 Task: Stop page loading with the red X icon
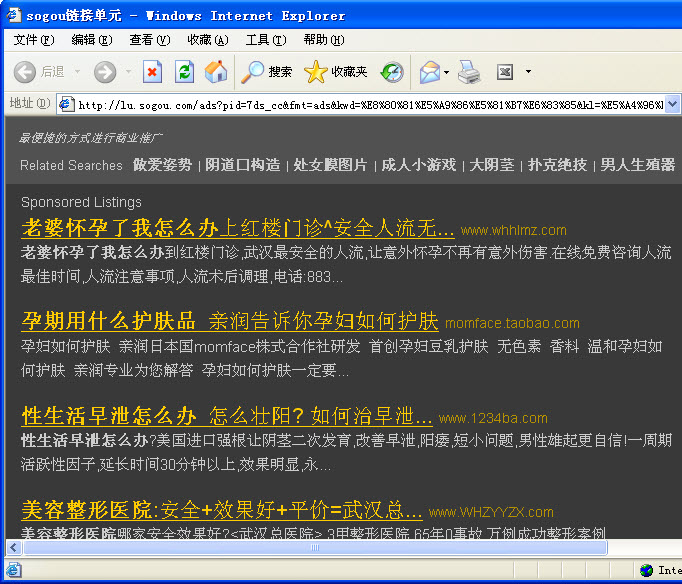pyautogui.click(x=152, y=72)
